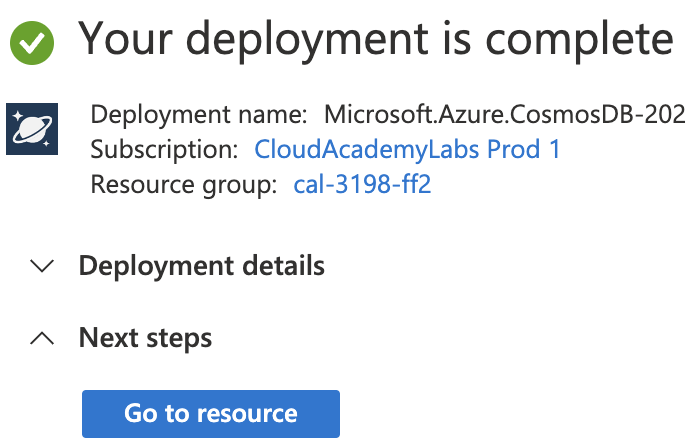The image size is (686, 446).
Task: Open the CloudAcademyLabs Prod 1 subscription link
Action: point(407,150)
